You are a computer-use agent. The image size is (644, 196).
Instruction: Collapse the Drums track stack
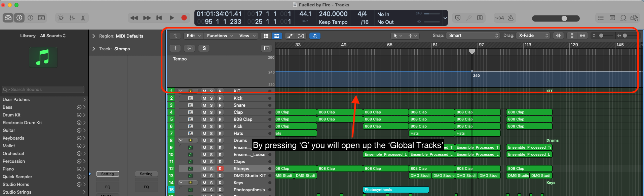tap(181, 140)
